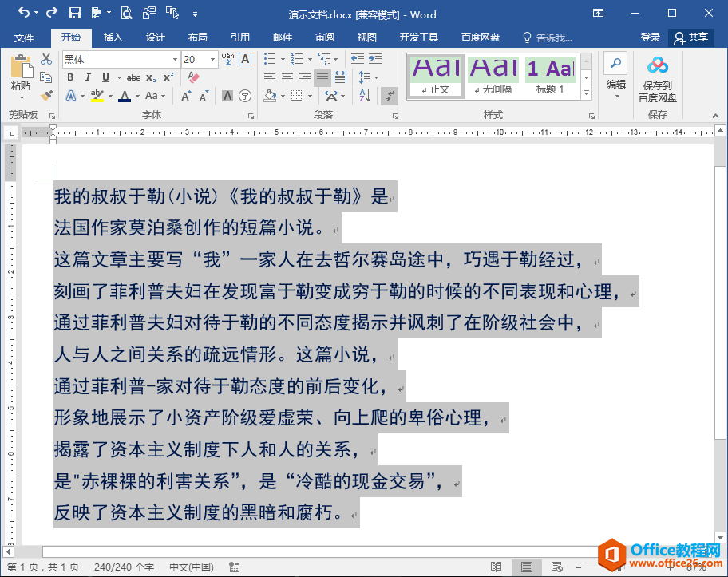Click the 共享 (Share) button

point(690,38)
